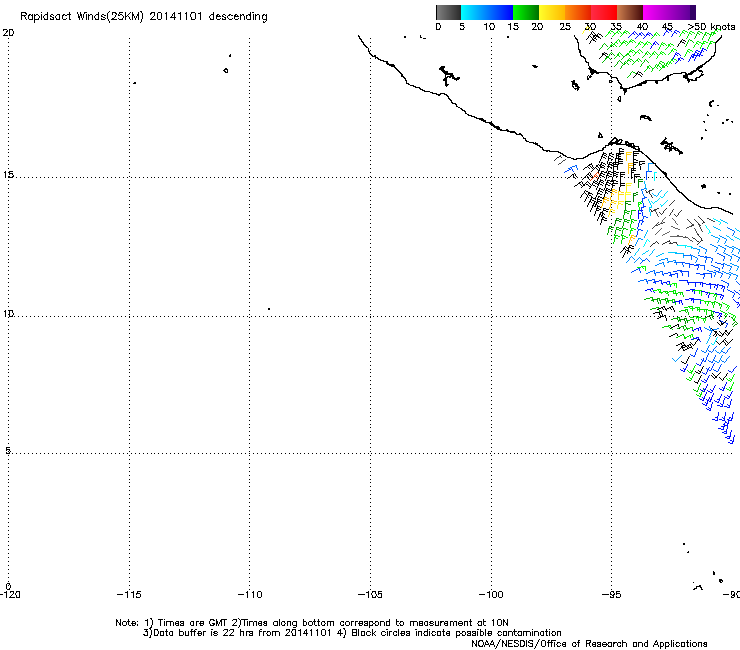Image resolution: width=740 pixels, height=650 pixels.
Task: Click the latitude "20" label on left axis
Action: pos(8,33)
